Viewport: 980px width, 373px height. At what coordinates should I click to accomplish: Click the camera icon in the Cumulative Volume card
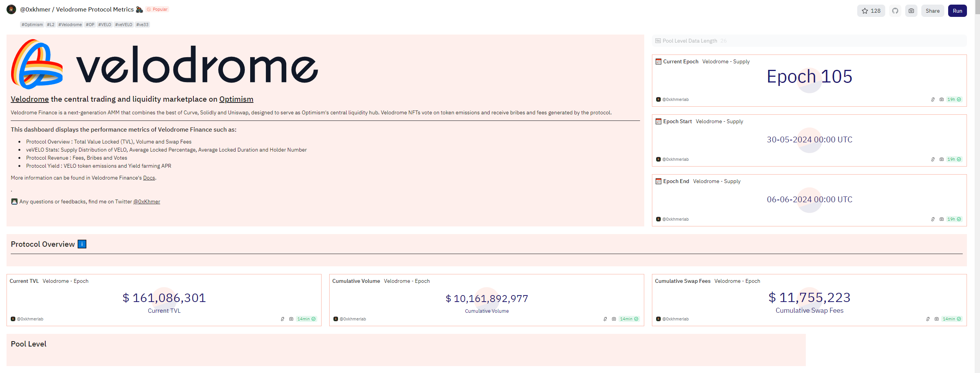click(x=614, y=319)
